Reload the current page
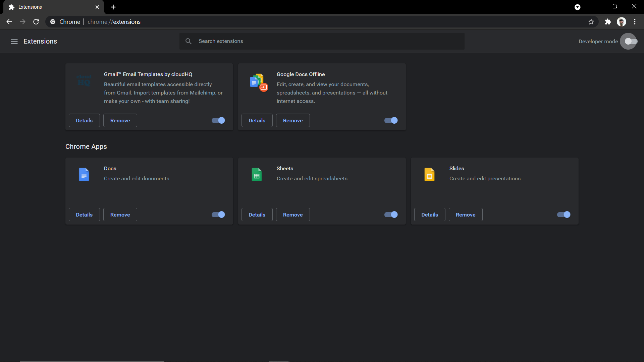 pos(36,22)
